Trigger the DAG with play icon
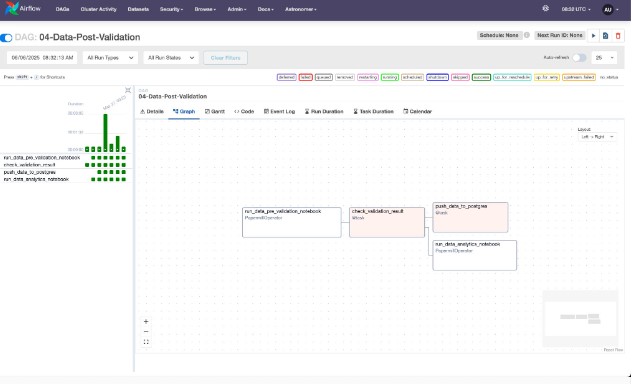The width and height of the screenshot is (634, 384). 593,36
